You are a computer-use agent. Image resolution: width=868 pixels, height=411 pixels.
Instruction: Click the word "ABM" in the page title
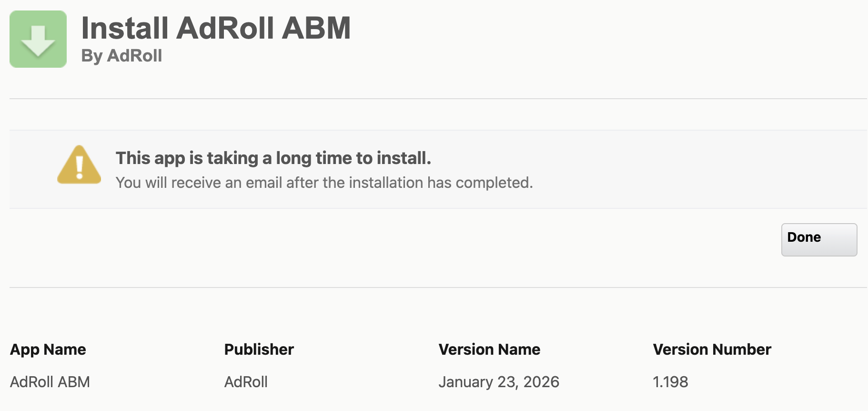(x=316, y=28)
